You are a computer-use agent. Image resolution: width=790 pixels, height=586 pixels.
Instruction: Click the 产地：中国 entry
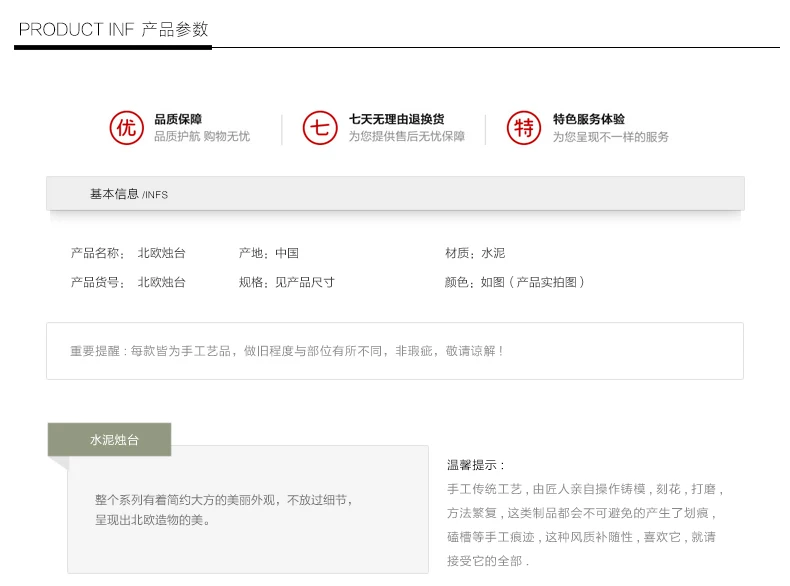[269, 253]
